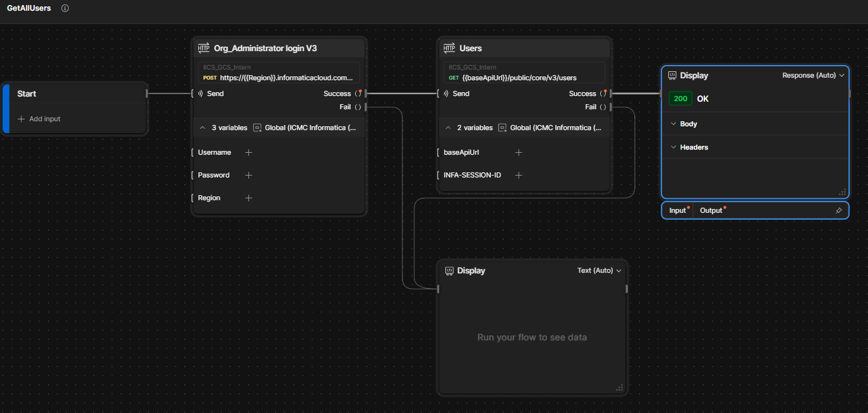The image size is (868, 413).
Task: Click the HTTP icon on Users block
Action: [449, 48]
